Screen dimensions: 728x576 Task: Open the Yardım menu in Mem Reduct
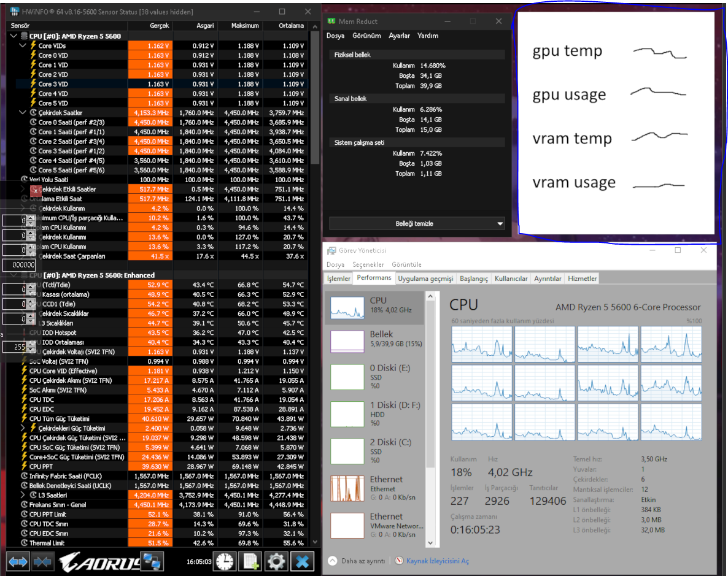428,36
